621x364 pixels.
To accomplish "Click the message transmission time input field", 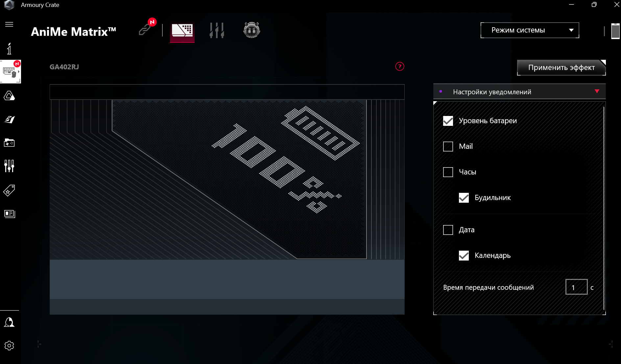I will (x=576, y=287).
